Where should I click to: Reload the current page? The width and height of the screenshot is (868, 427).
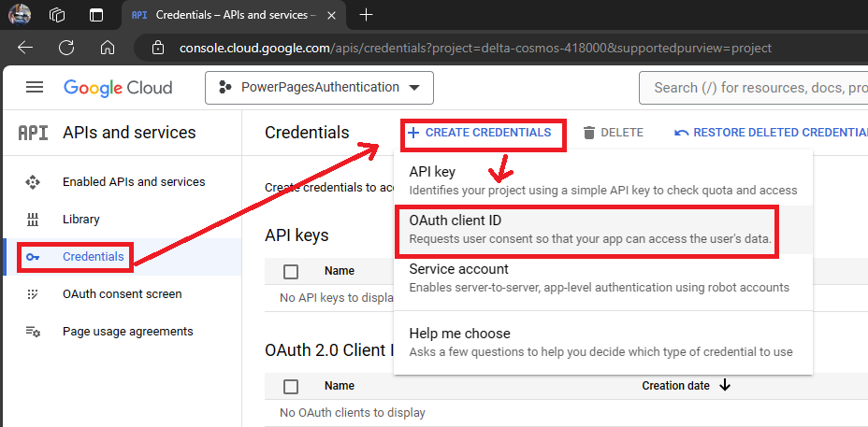(x=66, y=49)
